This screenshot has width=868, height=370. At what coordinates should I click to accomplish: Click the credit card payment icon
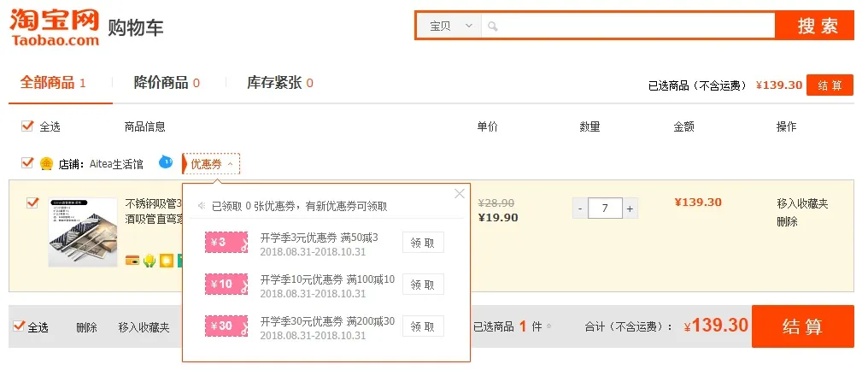(132, 260)
